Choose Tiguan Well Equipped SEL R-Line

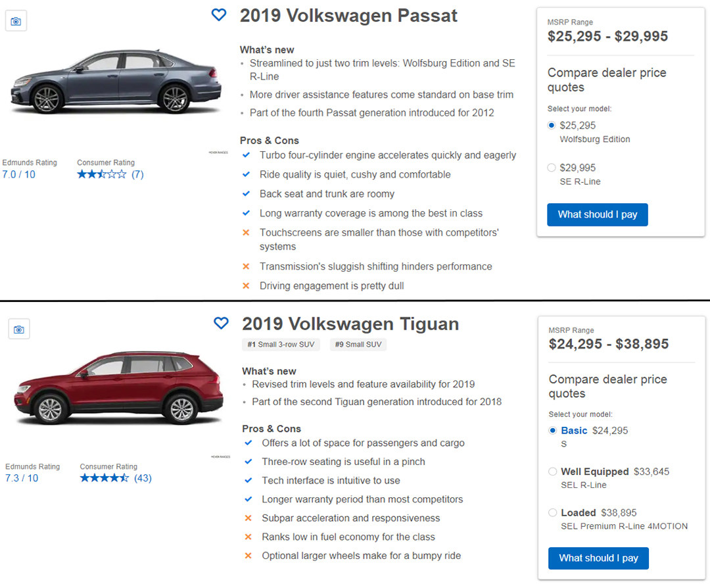(553, 472)
